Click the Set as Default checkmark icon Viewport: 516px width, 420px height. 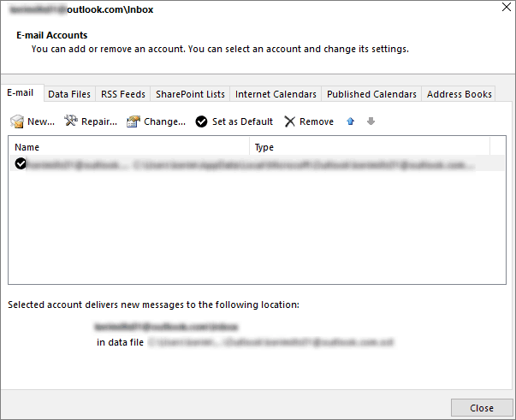pyautogui.click(x=202, y=121)
